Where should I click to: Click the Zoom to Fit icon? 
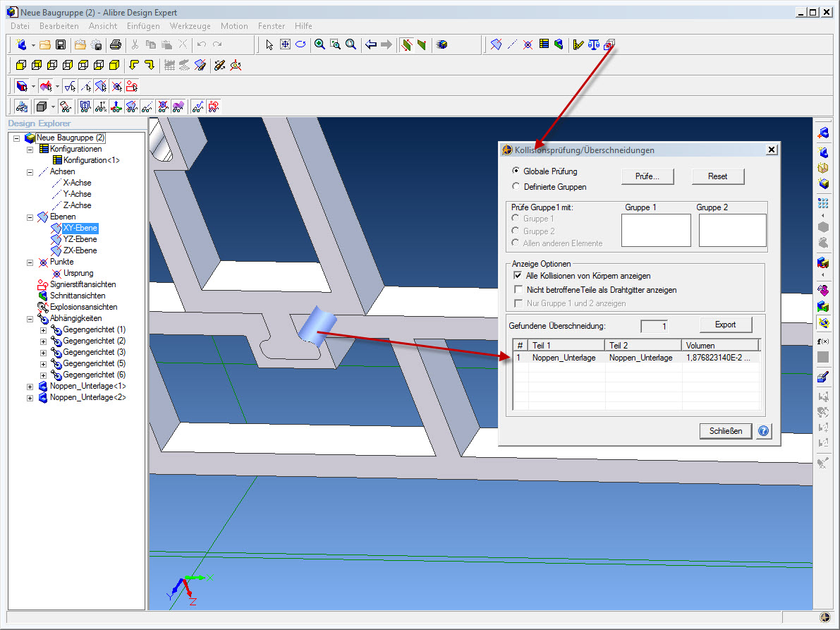pyautogui.click(x=285, y=44)
